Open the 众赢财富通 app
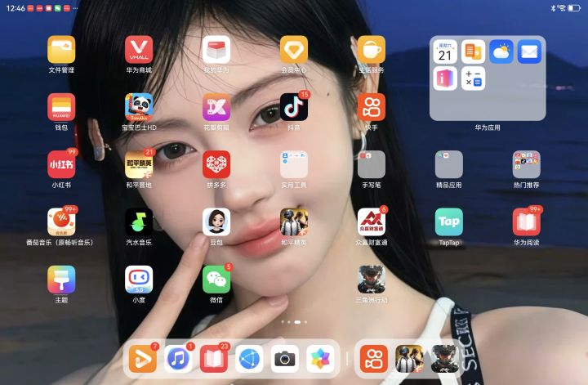The image size is (588, 385). pyautogui.click(x=372, y=222)
